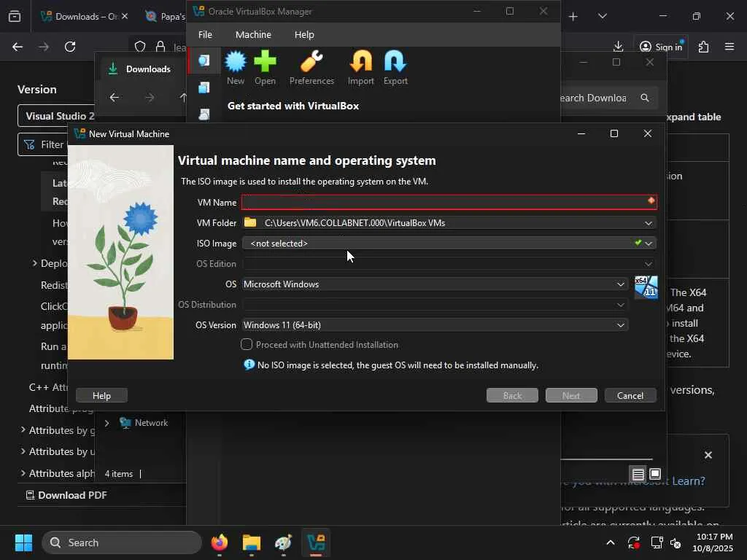Click the Cancel button in the wizard
The width and height of the screenshot is (747, 560).
click(630, 395)
